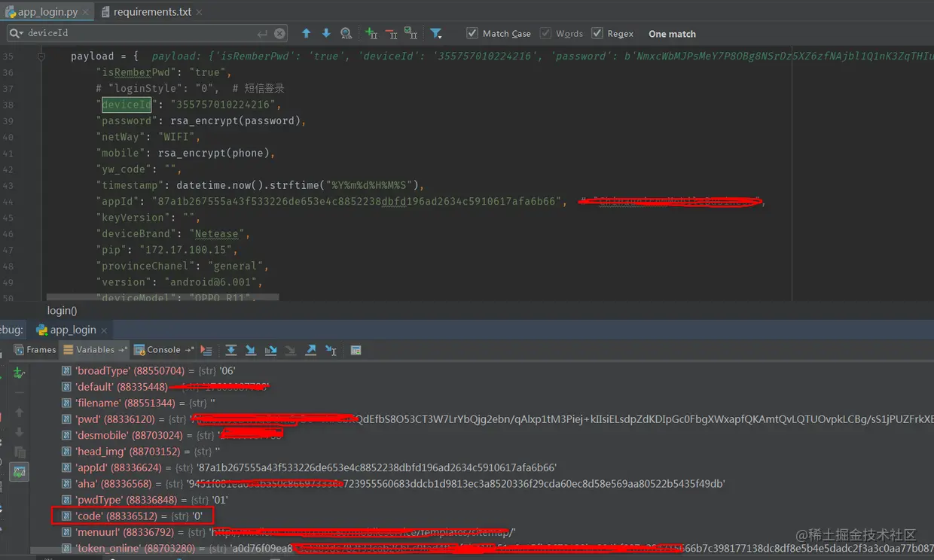This screenshot has height=560, width=934.
Task: Select 'pwd' variable row
Action: coord(497,418)
